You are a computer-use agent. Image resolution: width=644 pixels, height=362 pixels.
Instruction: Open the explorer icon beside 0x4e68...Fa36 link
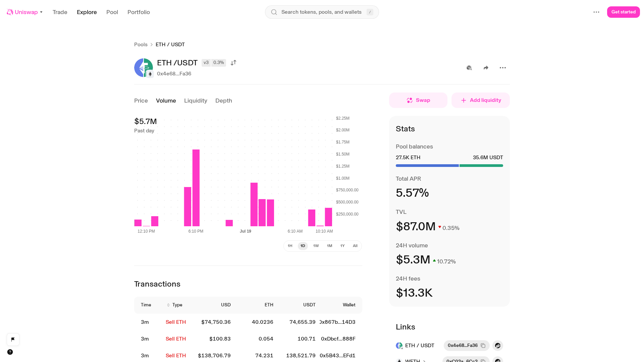(x=498, y=346)
